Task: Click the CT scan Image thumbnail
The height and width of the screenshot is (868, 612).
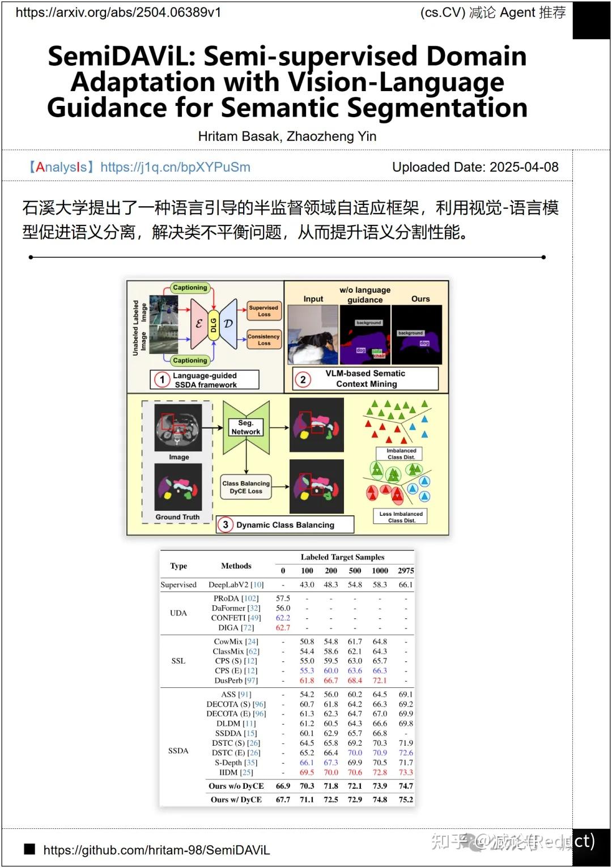Action: [x=178, y=427]
